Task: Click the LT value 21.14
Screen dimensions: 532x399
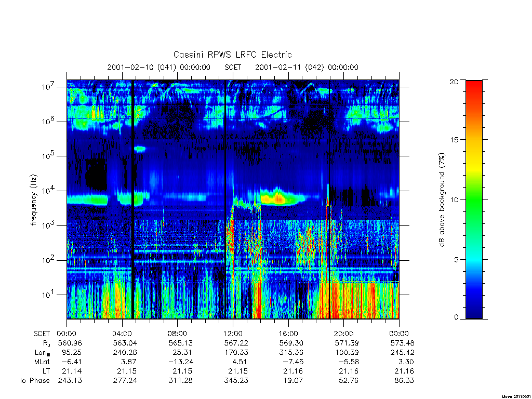Action: (72, 371)
